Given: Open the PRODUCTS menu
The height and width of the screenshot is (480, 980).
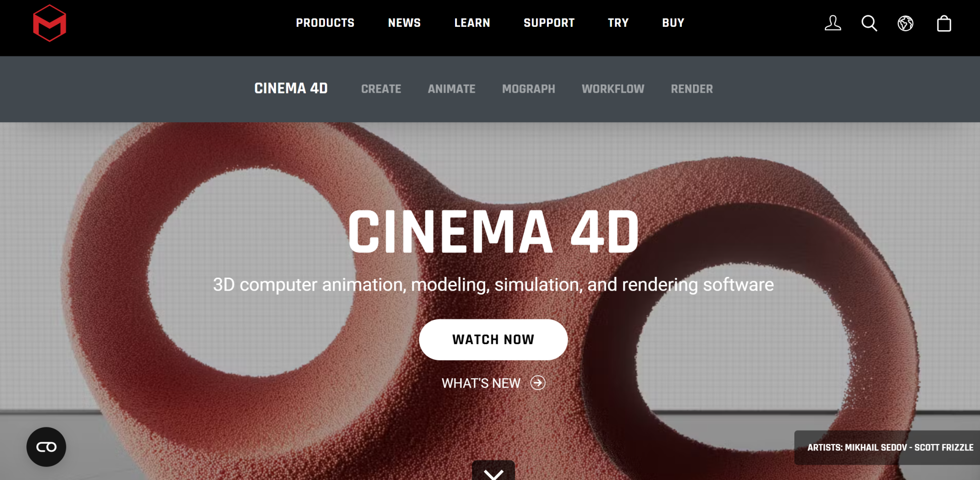Looking at the screenshot, I should pyautogui.click(x=325, y=22).
